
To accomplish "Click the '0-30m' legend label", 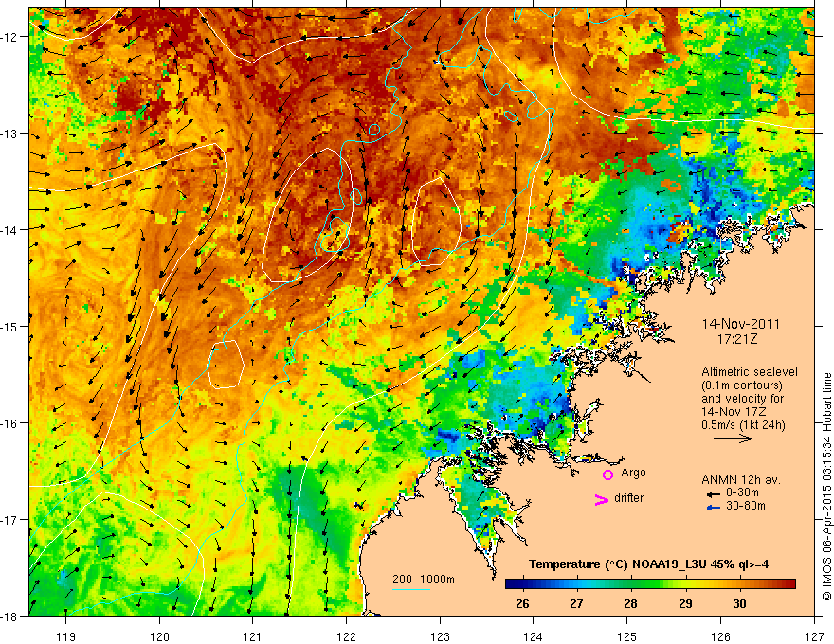I will pos(742,492).
